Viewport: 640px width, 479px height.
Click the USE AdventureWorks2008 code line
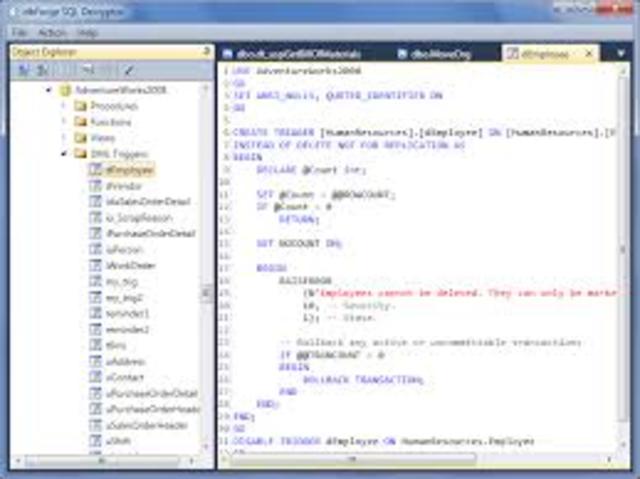point(297,71)
